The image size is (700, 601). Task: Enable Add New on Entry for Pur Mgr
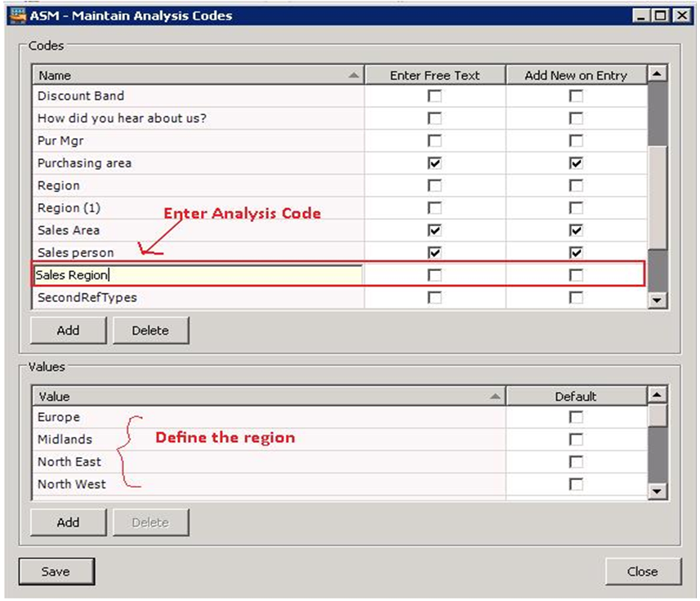(x=576, y=140)
